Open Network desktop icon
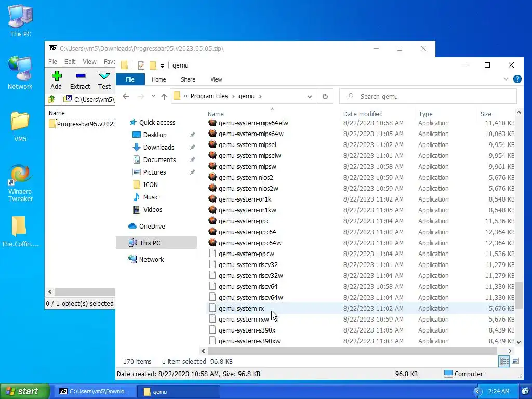The image size is (532, 399). pos(20,73)
